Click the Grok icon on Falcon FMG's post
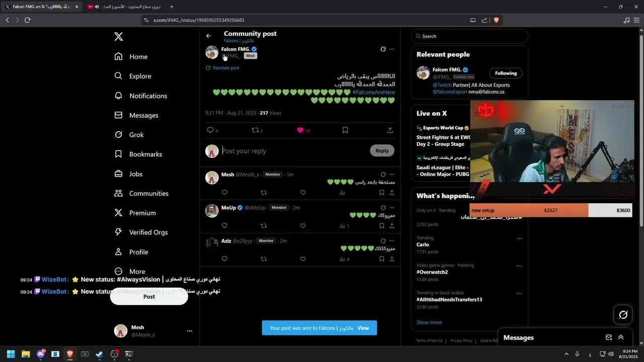 [x=383, y=49]
